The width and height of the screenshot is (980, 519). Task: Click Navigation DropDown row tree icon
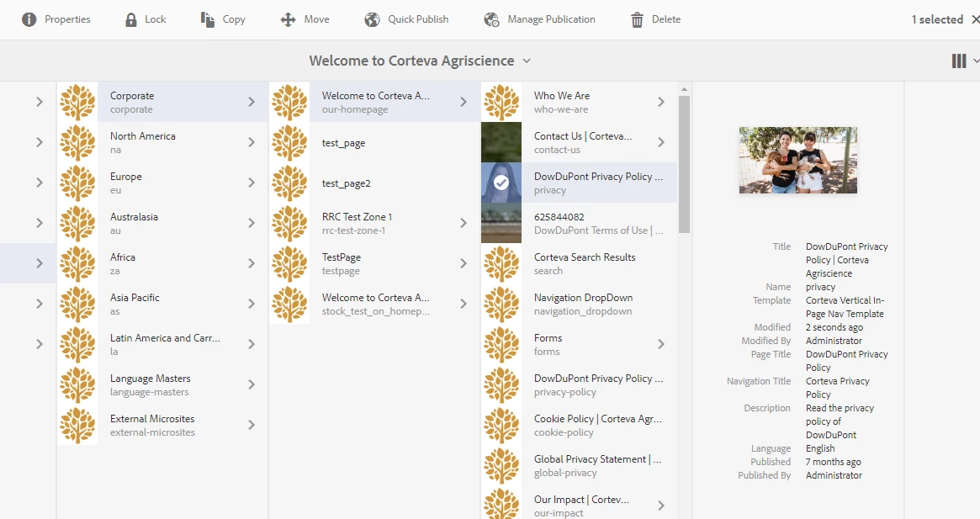(501, 304)
